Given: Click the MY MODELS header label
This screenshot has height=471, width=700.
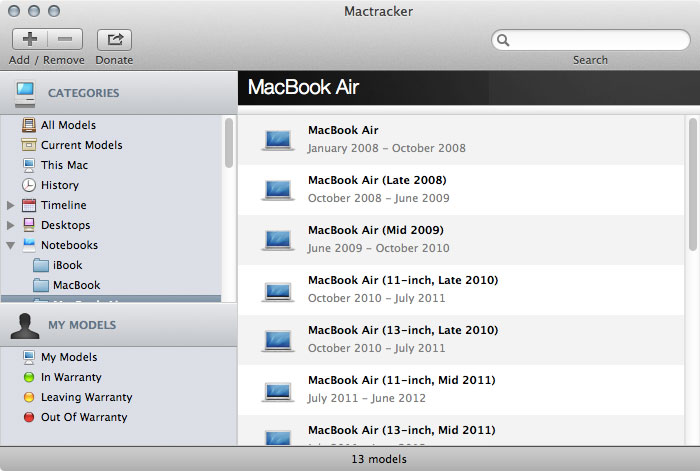Looking at the screenshot, I should coord(82,325).
